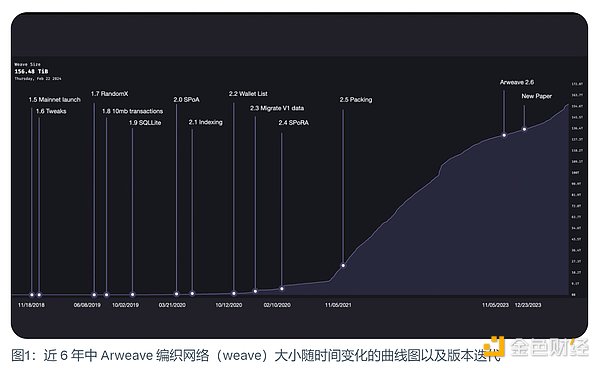Click the 1.5 Mainnet launch timeline marker dot

tap(32, 295)
